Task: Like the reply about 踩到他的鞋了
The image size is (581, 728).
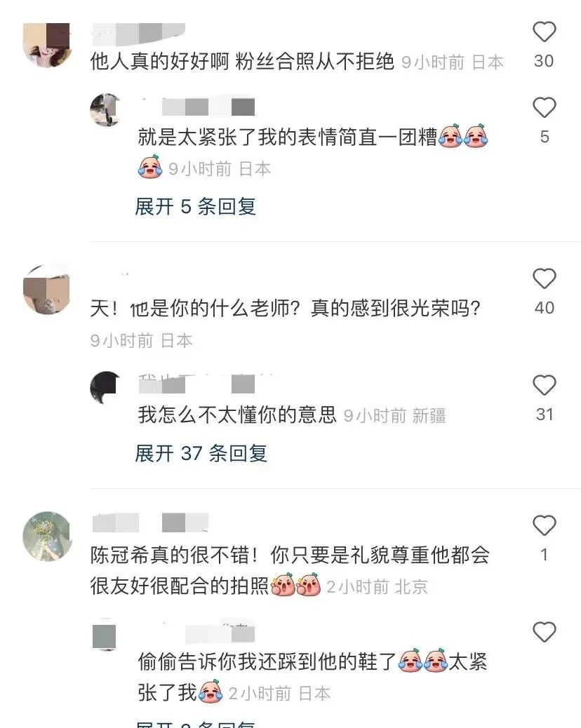Action: pos(544,632)
